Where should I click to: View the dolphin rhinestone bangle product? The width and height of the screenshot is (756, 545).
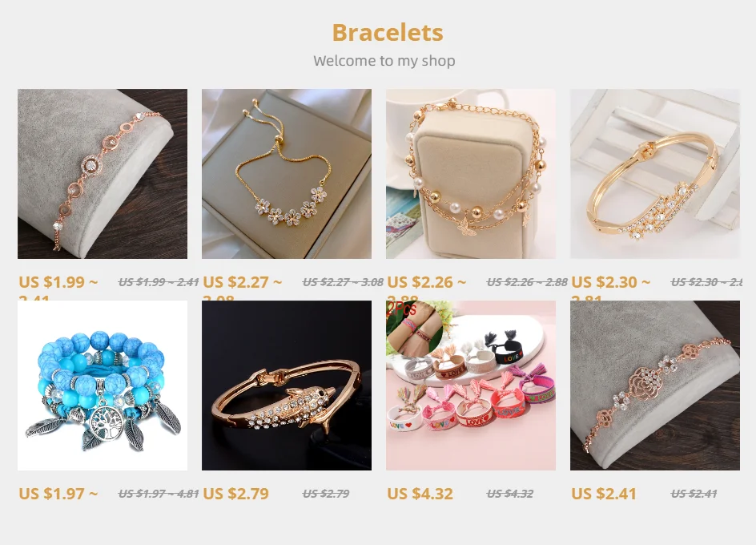[x=287, y=386]
